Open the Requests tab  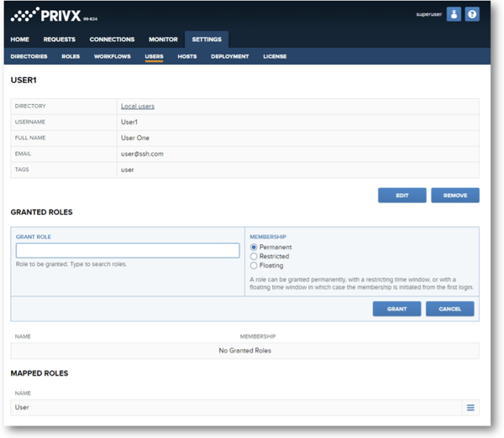[x=59, y=39]
